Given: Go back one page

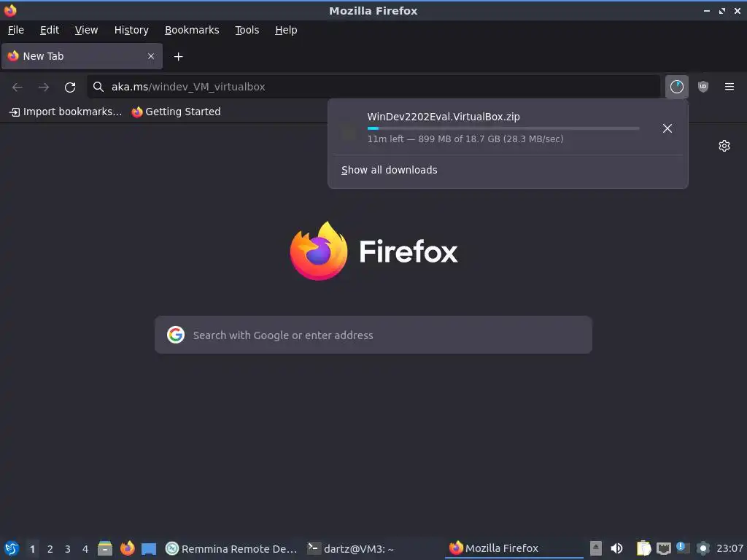Looking at the screenshot, I should pos(18,87).
